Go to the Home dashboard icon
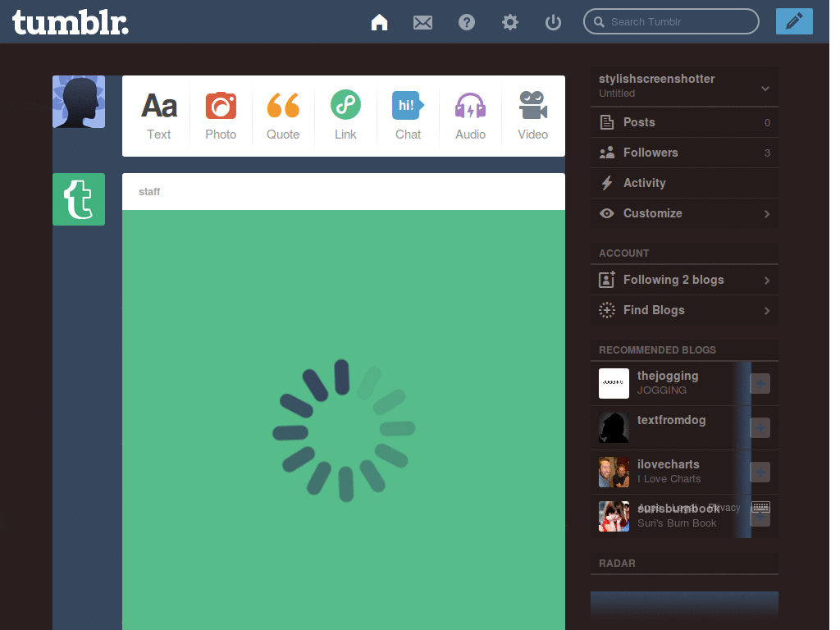The height and width of the screenshot is (630, 840). [379, 22]
